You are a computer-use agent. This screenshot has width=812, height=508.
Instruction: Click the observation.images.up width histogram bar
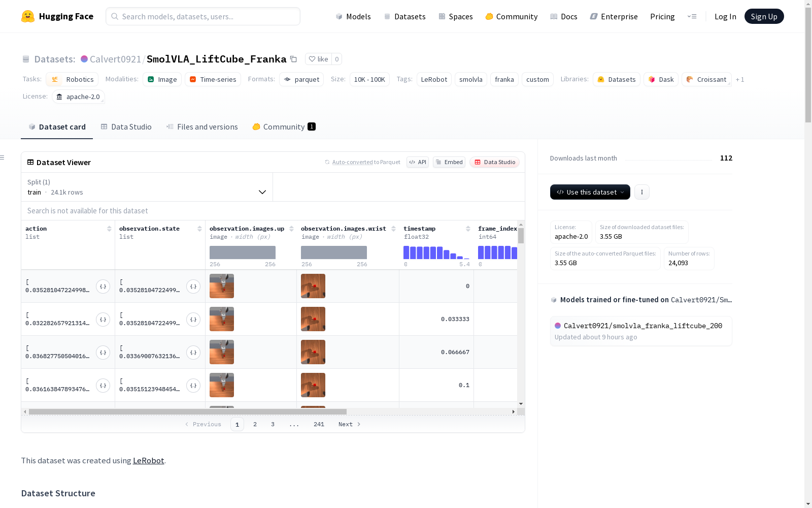coord(243,252)
